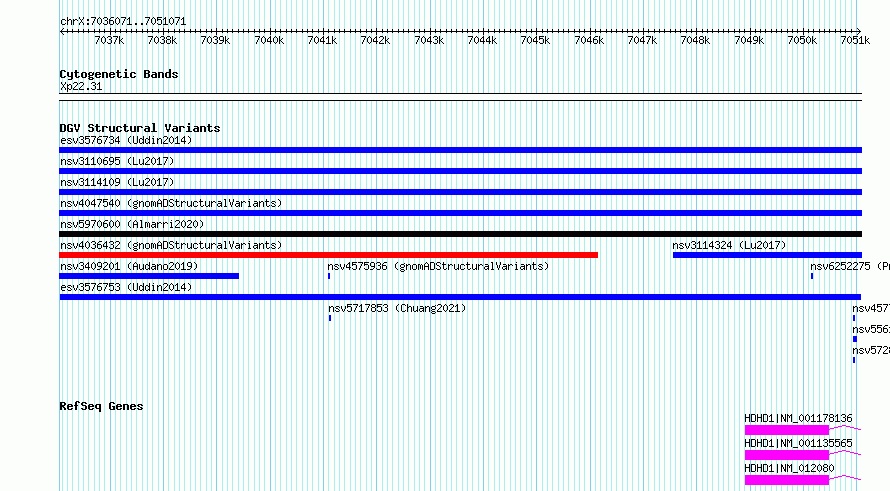Click the DGV Structural Variants track title
The height and width of the screenshot is (491, 890).
(x=140, y=128)
